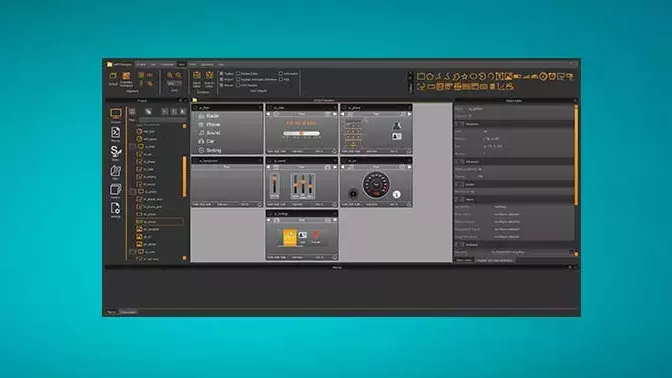
Task: Select the ellipse shape widget tool
Action: (x=474, y=77)
